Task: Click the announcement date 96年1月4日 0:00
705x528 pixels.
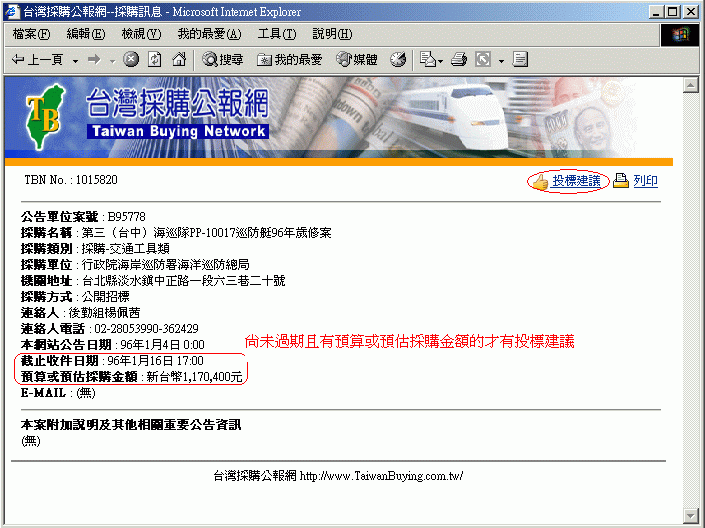Action: pos(163,345)
